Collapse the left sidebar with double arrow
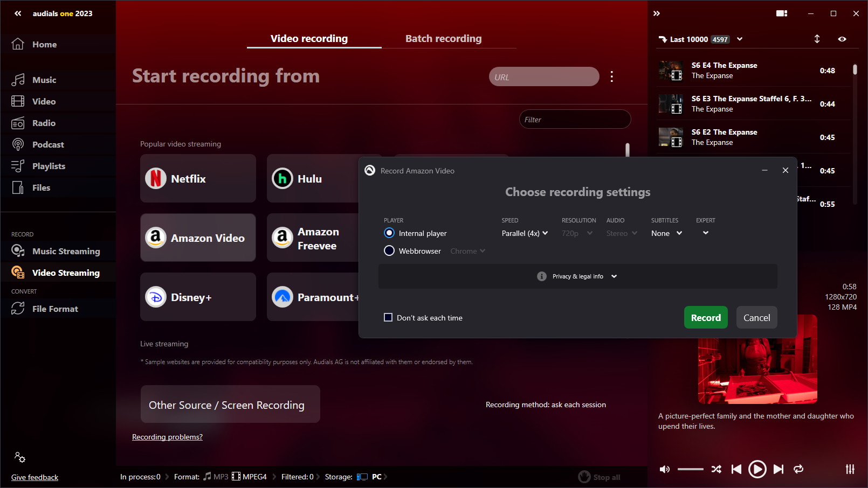 pos(18,13)
